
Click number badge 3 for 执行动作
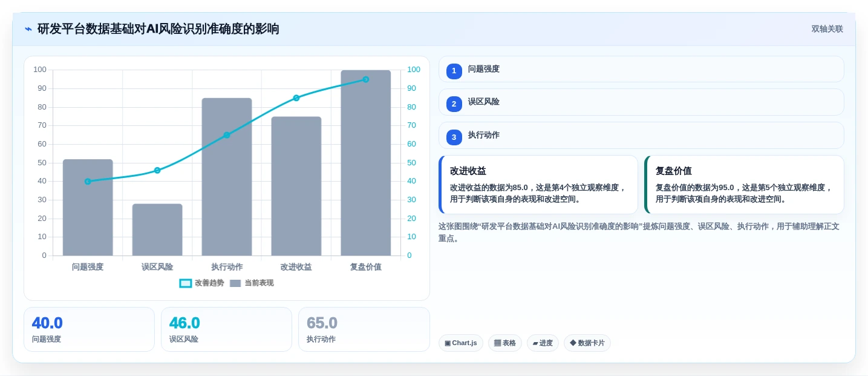pyautogui.click(x=454, y=137)
